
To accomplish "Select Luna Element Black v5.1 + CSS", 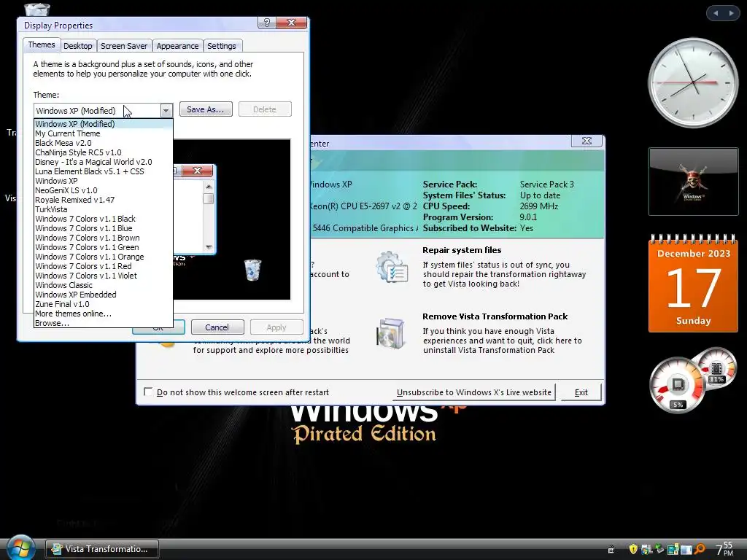I will tap(104, 171).
